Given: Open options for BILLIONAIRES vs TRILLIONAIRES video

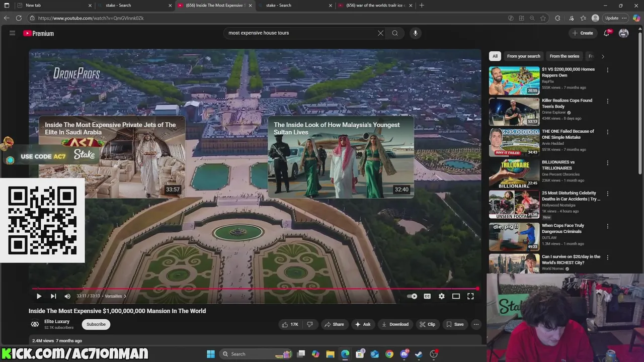Looking at the screenshot, I should click(607, 163).
